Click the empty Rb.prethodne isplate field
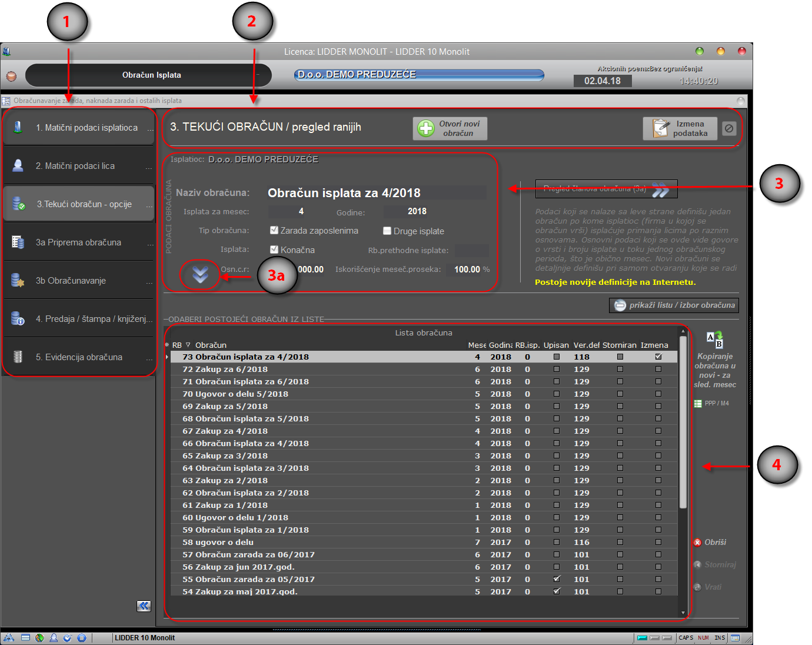The height and width of the screenshot is (645, 812). pos(471,250)
